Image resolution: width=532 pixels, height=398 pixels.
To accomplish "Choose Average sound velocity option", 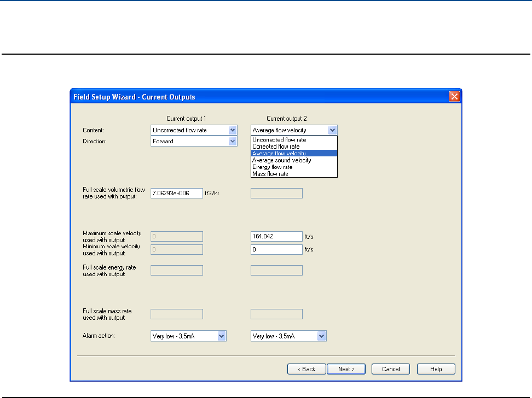I will (281, 160).
